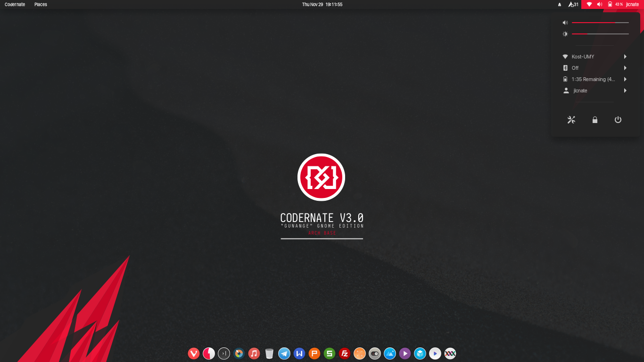Open the orange calculator dock icon
The width and height of the screenshot is (644, 362).
[360, 354]
